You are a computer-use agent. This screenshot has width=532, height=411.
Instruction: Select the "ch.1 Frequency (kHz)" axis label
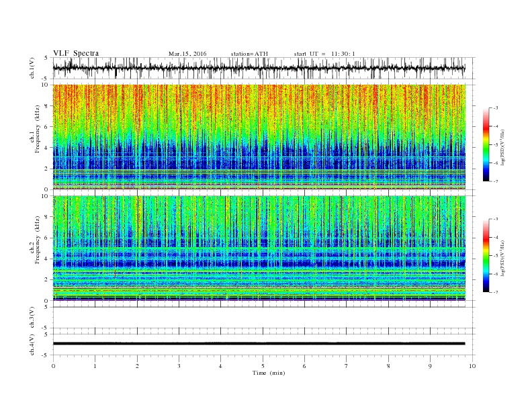35,128
